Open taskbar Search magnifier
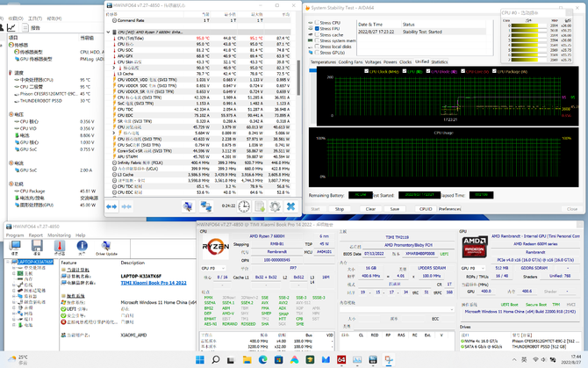 [x=216, y=360]
